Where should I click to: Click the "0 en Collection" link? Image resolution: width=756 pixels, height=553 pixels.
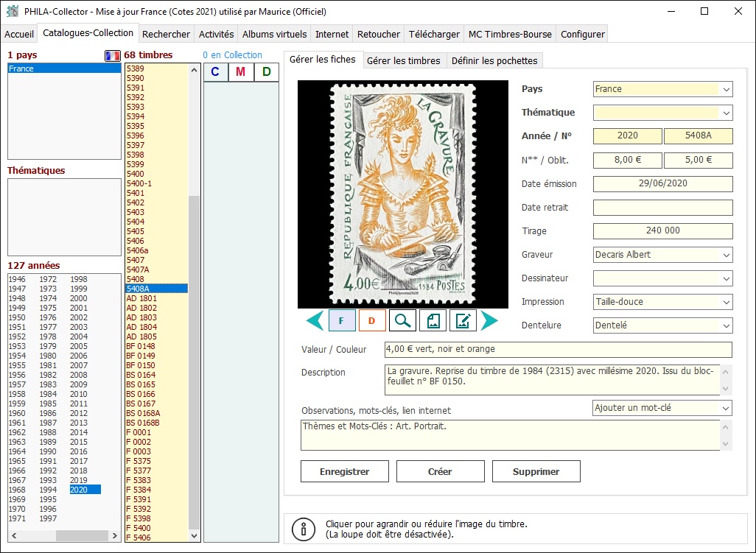point(232,55)
